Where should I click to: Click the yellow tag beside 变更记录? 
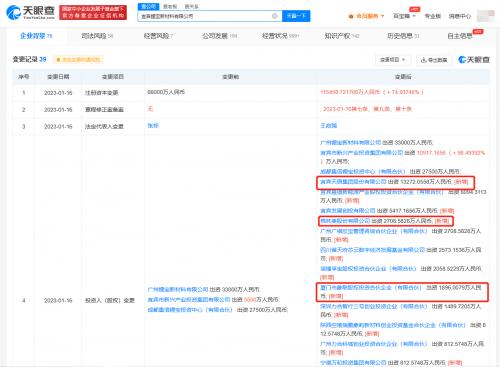(x=78, y=60)
